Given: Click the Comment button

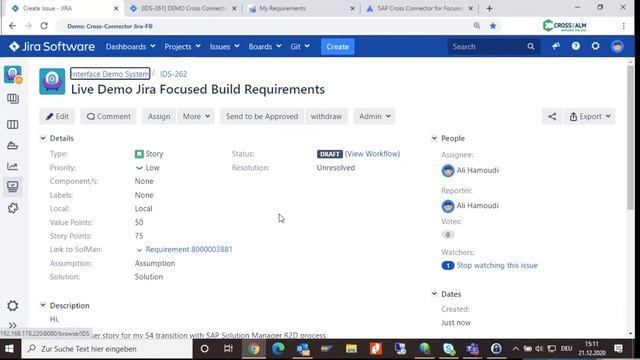Looking at the screenshot, I should tap(108, 116).
